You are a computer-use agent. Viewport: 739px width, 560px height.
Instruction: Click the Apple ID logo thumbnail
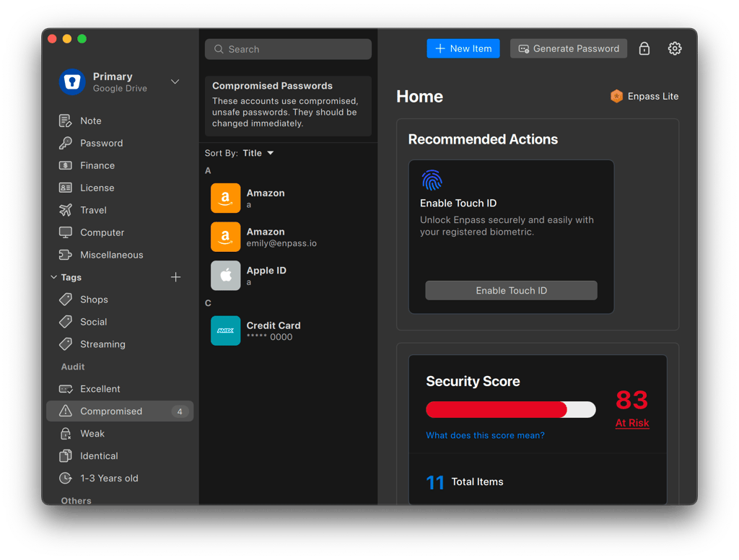(x=225, y=275)
